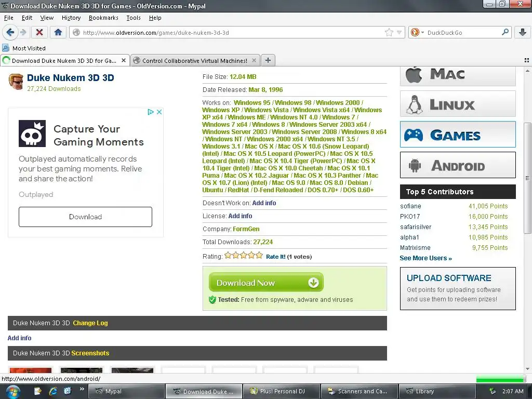
Task: Open the Edit menu
Action: click(x=27, y=18)
